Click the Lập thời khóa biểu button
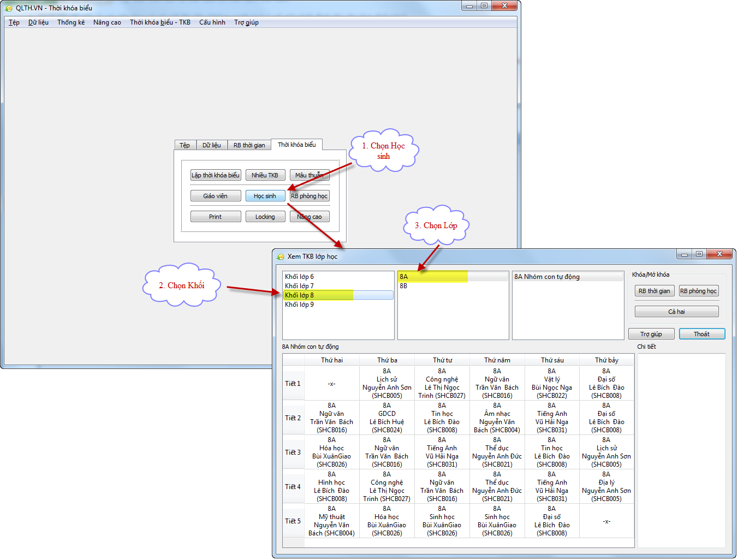 point(215,175)
